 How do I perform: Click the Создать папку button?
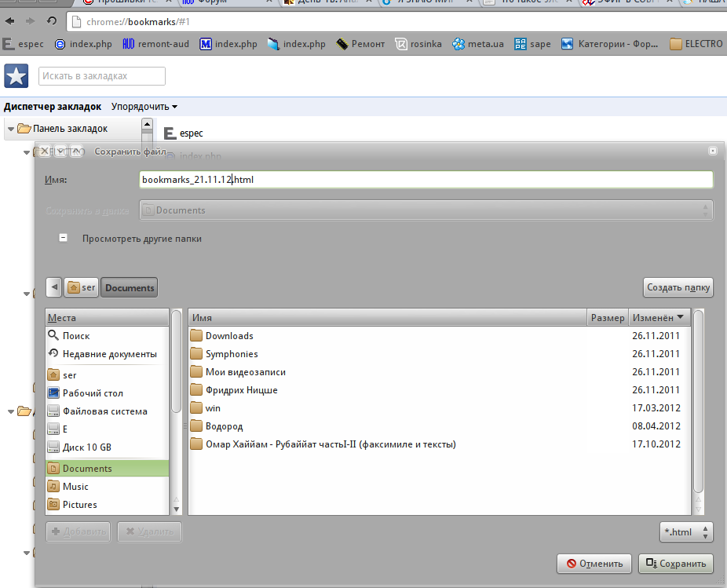[x=678, y=287]
